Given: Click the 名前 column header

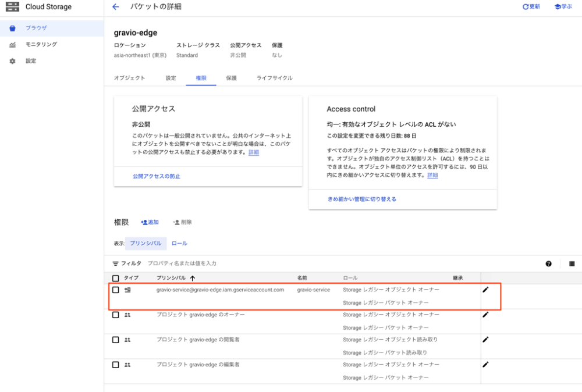Looking at the screenshot, I should [302, 278].
